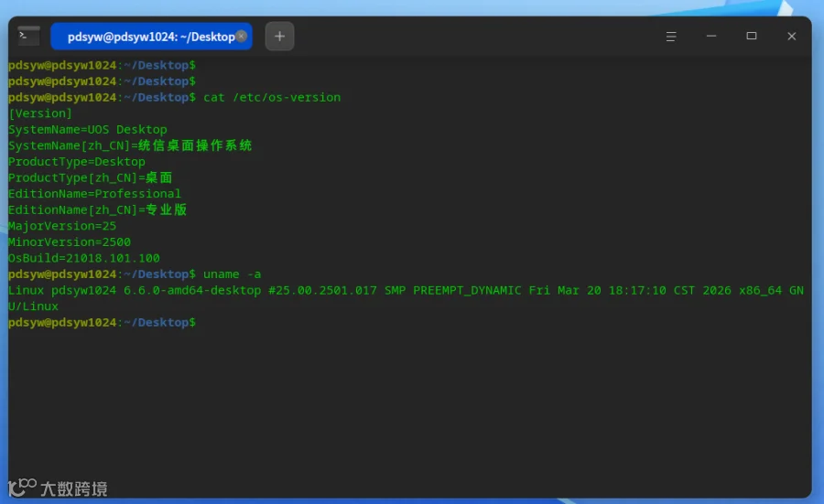Open the hamburger main menu
The width and height of the screenshot is (824, 504).
tap(671, 37)
